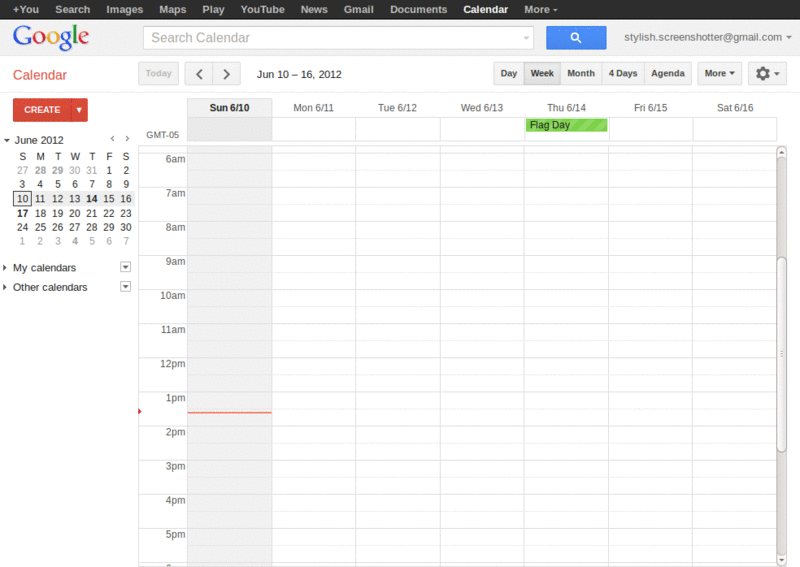The height and width of the screenshot is (567, 800).
Task: Click the Thu 6/14 column header
Action: pyautogui.click(x=566, y=108)
